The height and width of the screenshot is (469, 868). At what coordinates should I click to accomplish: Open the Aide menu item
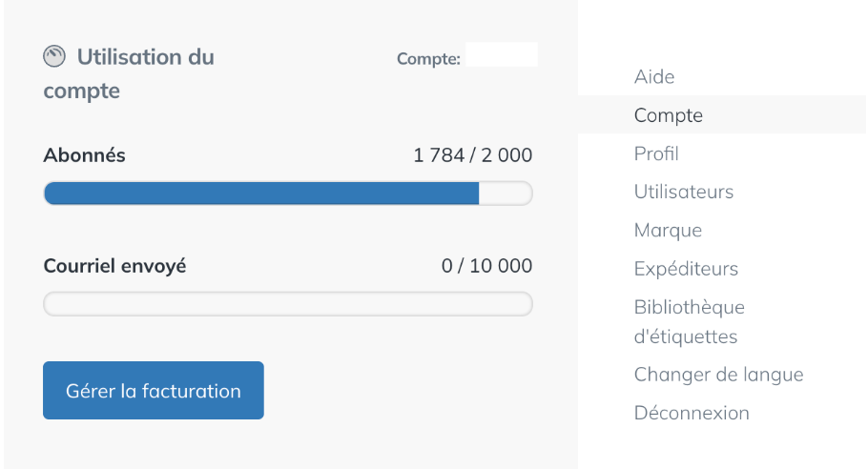point(654,76)
